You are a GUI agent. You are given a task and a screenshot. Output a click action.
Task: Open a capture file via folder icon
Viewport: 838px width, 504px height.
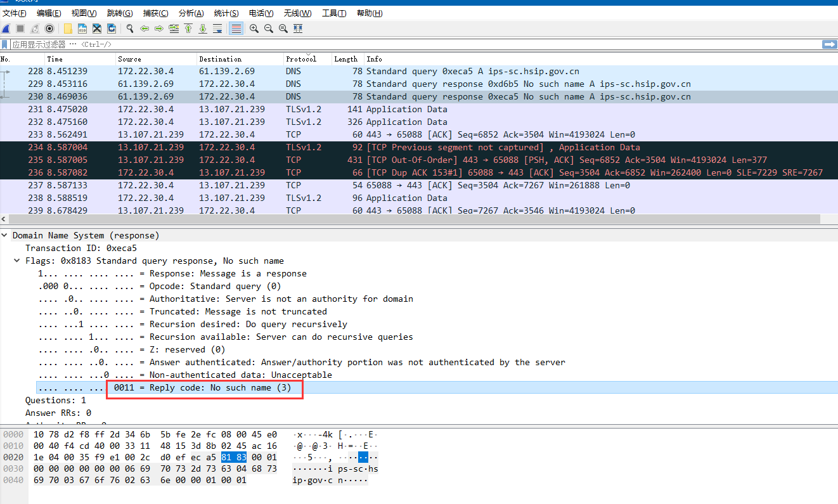click(68, 29)
